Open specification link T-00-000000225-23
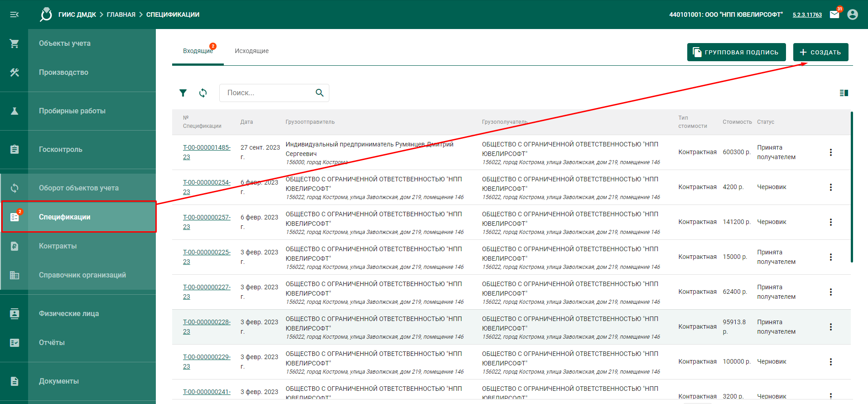Screen dimensions: 868x404 tap(207, 257)
